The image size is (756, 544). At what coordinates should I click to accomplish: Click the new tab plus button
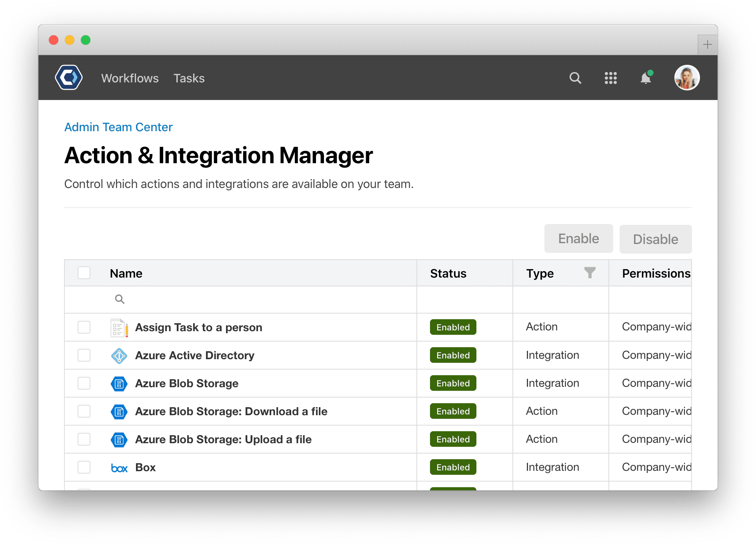pos(707,44)
